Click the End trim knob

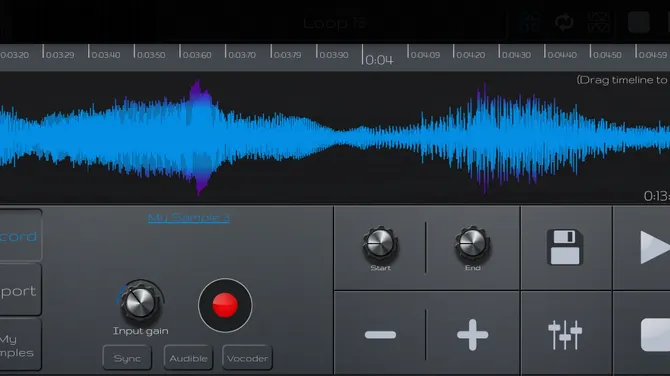[x=473, y=244]
